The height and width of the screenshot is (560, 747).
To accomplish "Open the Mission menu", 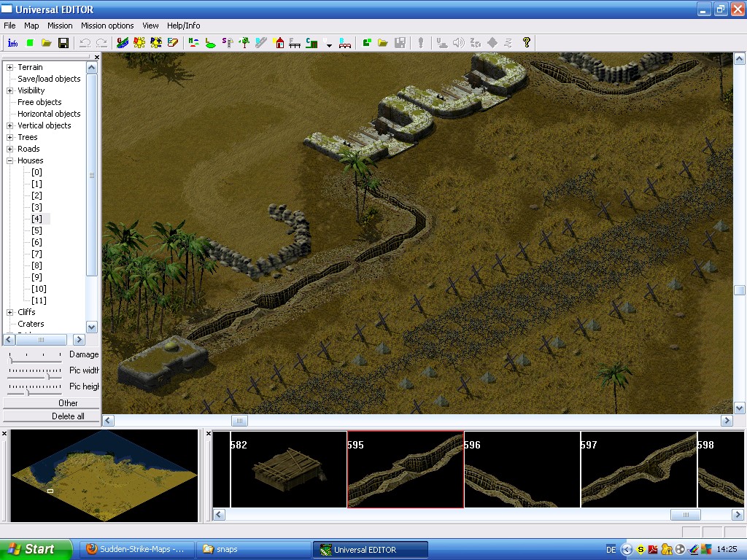I will pos(60,26).
